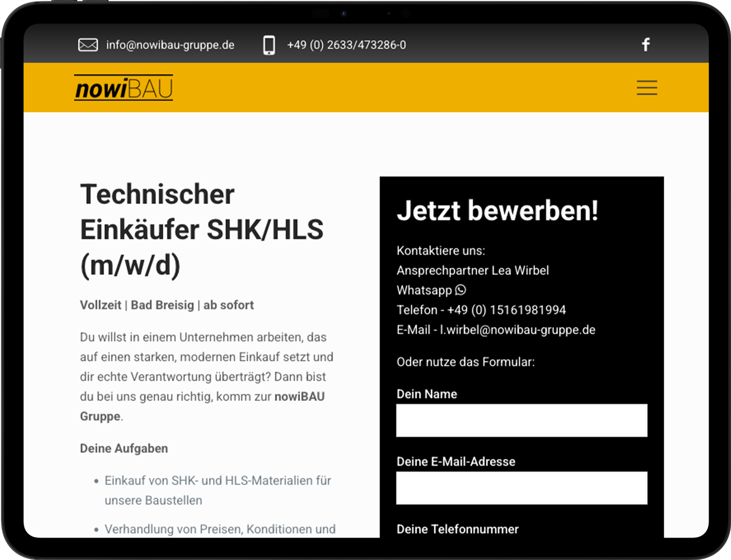The image size is (731, 560).
Task: Click the envelope email icon
Action: 88,45
